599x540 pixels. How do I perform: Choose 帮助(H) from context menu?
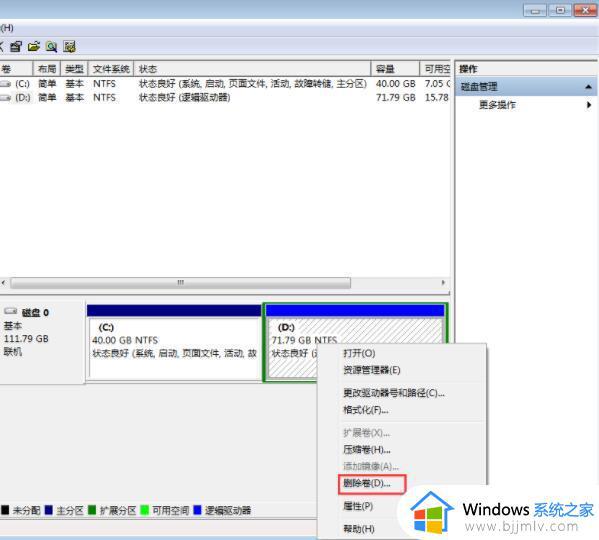tap(359, 529)
